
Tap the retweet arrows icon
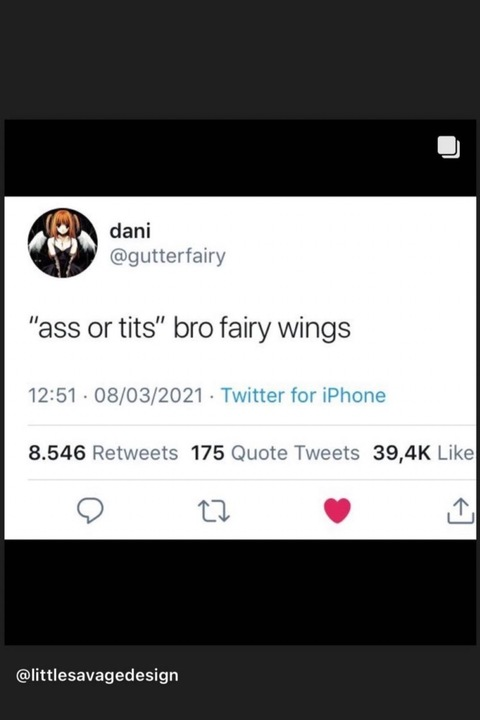(214, 511)
